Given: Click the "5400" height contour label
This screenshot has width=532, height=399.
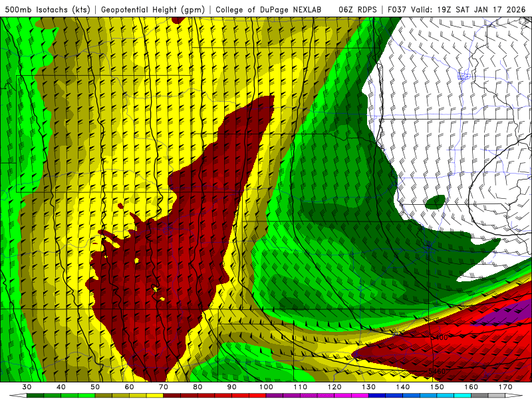Looking at the screenshot, I should (439, 337).
